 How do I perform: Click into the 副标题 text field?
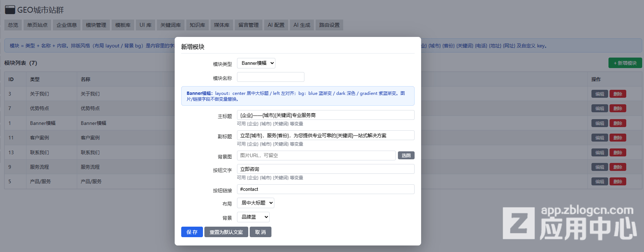tap(326, 135)
